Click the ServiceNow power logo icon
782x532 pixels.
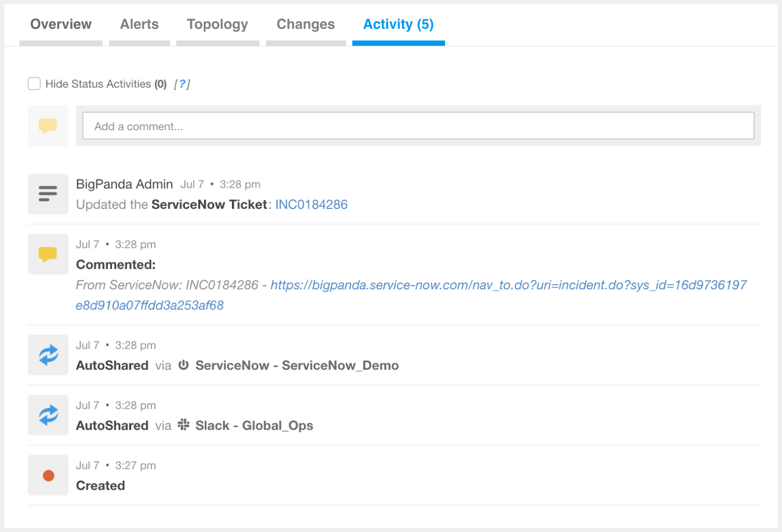tap(183, 365)
